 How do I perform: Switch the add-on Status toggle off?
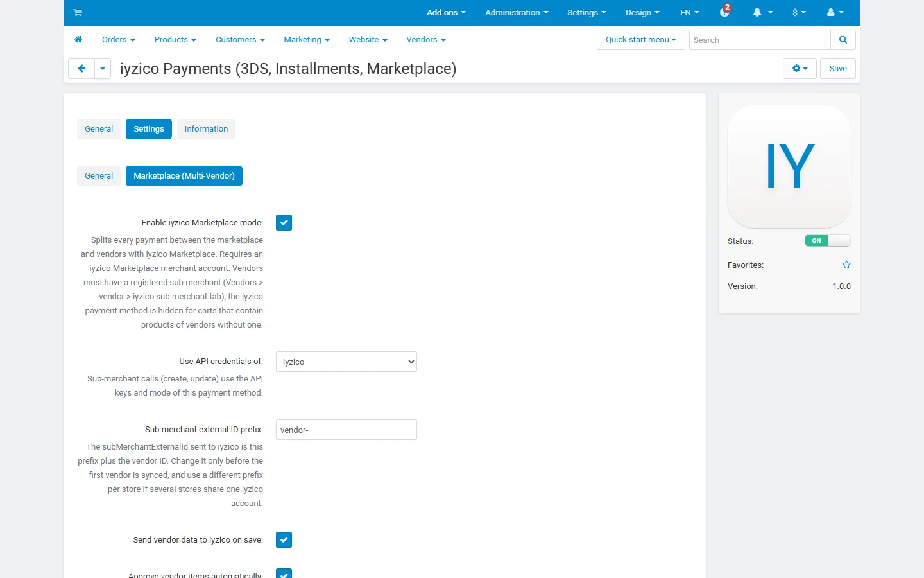(x=828, y=241)
